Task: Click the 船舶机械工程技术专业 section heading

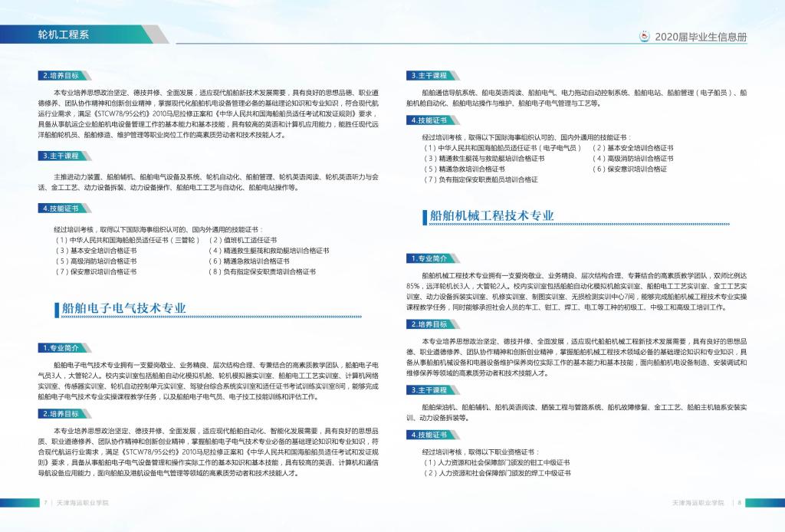Action: (492, 216)
